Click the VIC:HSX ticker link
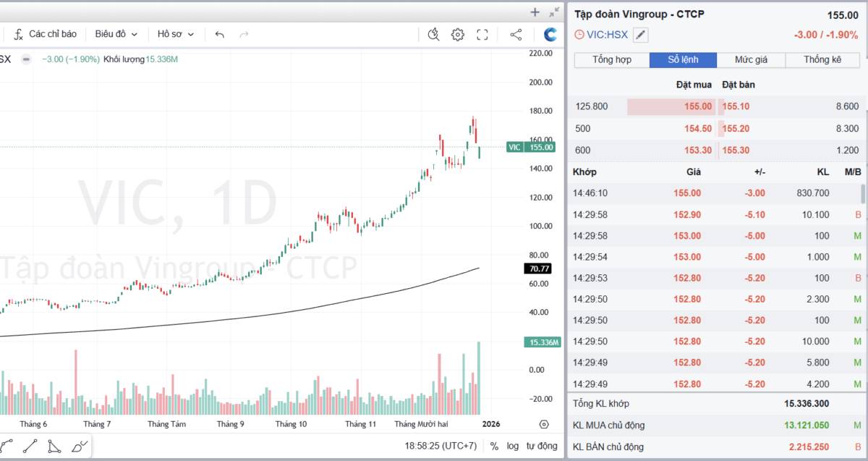This screenshot has width=868, height=461. (x=607, y=34)
